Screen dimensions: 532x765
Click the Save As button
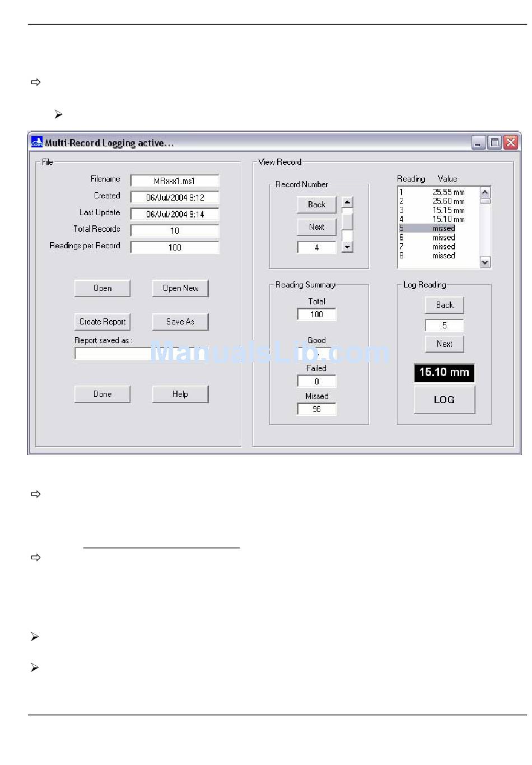coord(180,322)
